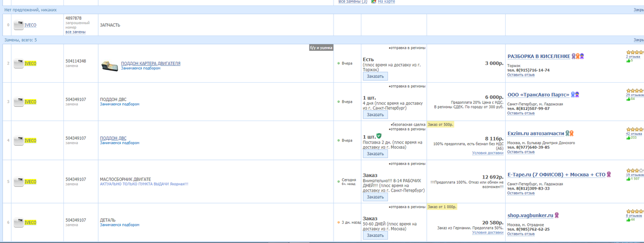644x243 pixels.
Task: Click thumbs-up icon with count 1 507
Action: coord(628,178)
